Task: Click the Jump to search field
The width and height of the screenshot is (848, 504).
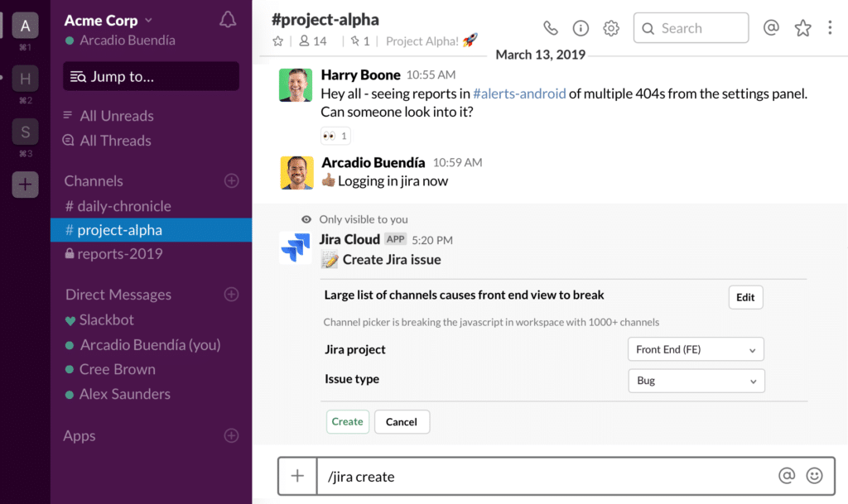Action: 150,76
